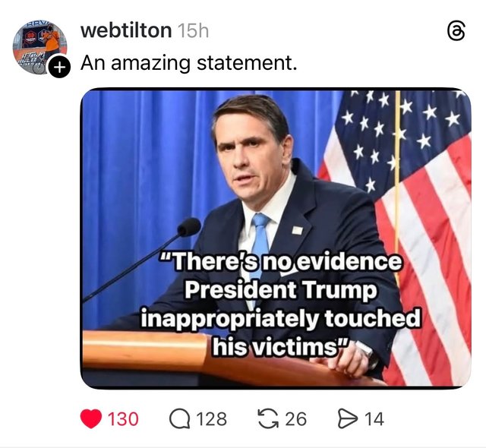Click the 14 shares count

coord(374,418)
